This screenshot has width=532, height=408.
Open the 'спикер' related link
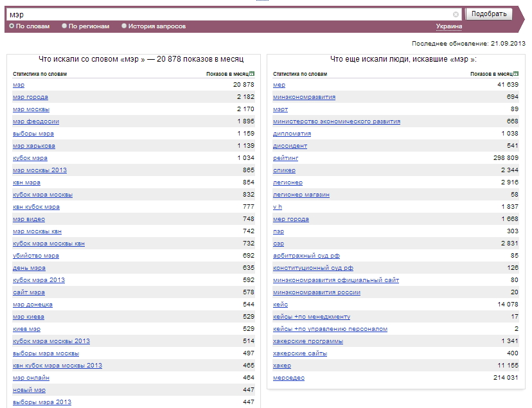pos(285,170)
